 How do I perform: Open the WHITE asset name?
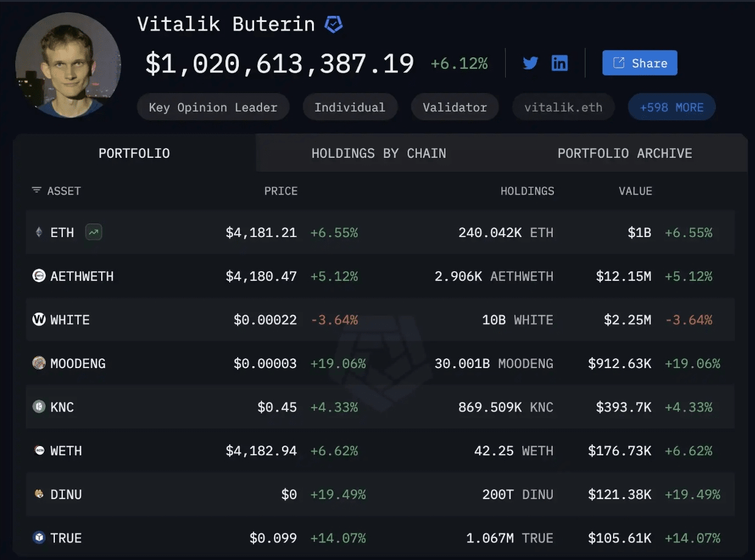70,320
